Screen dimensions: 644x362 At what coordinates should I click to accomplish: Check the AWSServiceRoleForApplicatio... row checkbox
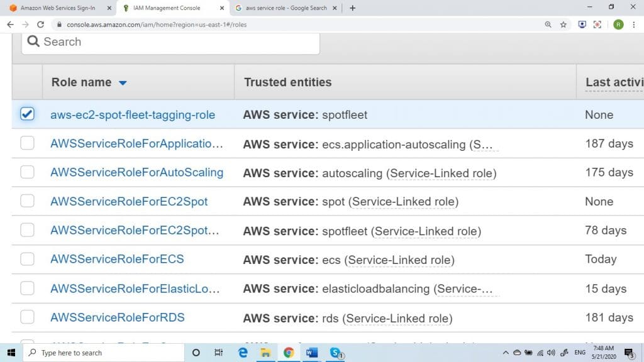pyautogui.click(x=27, y=143)
